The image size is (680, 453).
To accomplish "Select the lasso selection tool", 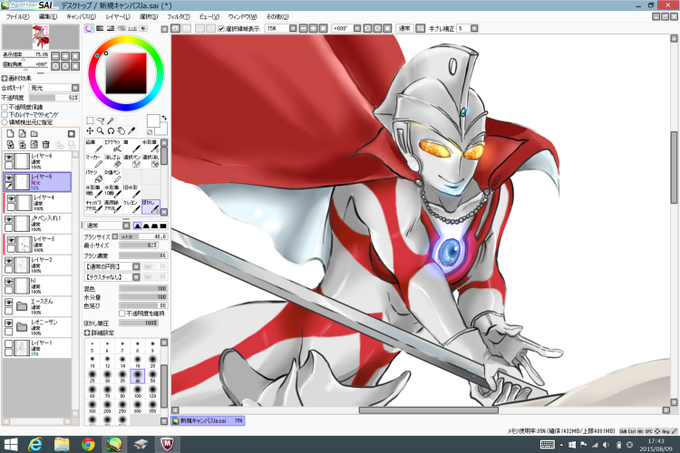I will coord(101,121).
